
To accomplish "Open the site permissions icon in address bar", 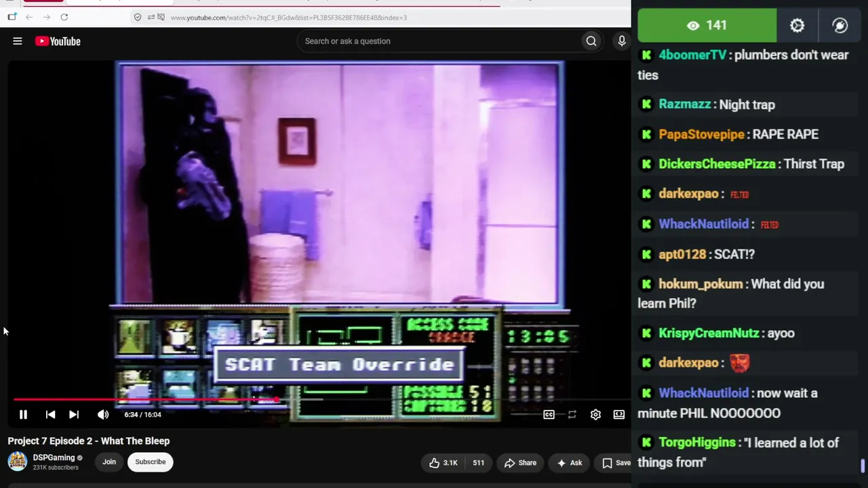I will [151, 17].
